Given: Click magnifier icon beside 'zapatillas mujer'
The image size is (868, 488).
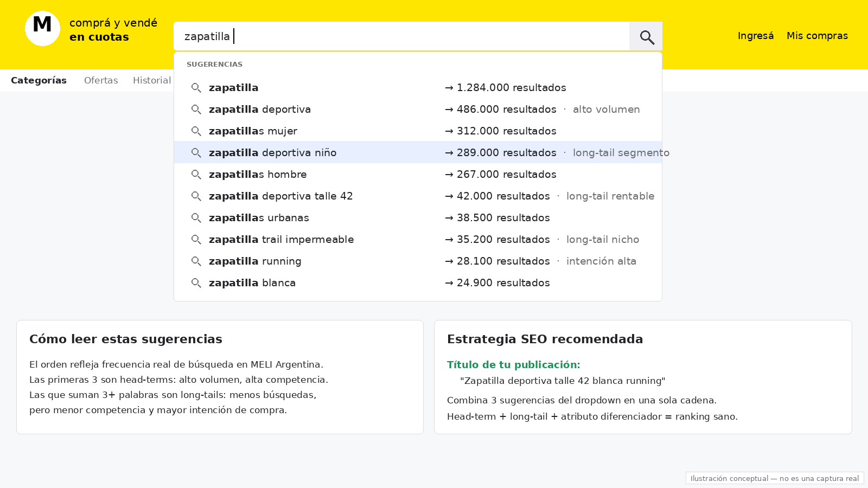Looking at the screenshot, I should coord(196,131).
